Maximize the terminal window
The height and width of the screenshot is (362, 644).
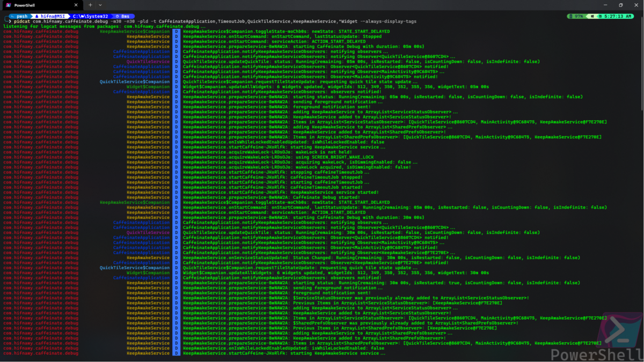click(621, 4)
